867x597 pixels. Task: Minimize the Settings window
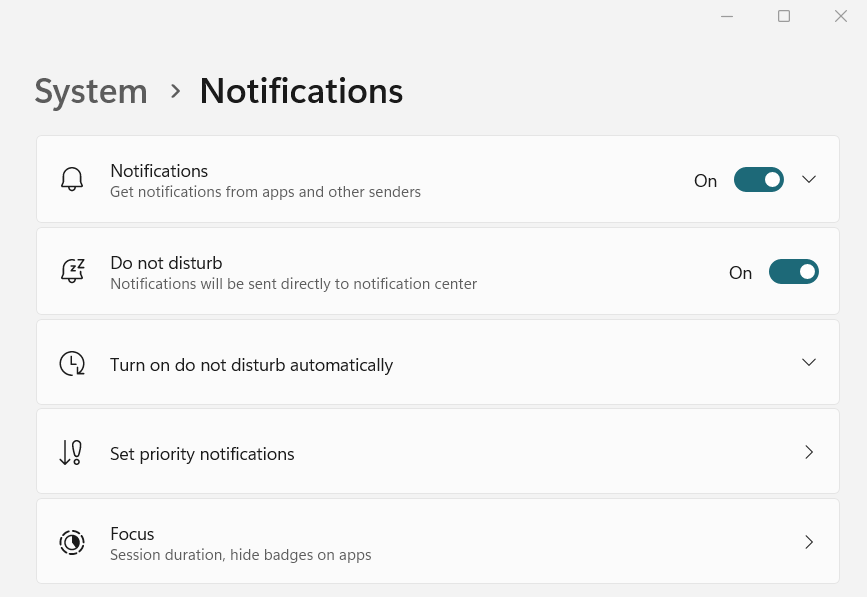[x=727, y=16]
